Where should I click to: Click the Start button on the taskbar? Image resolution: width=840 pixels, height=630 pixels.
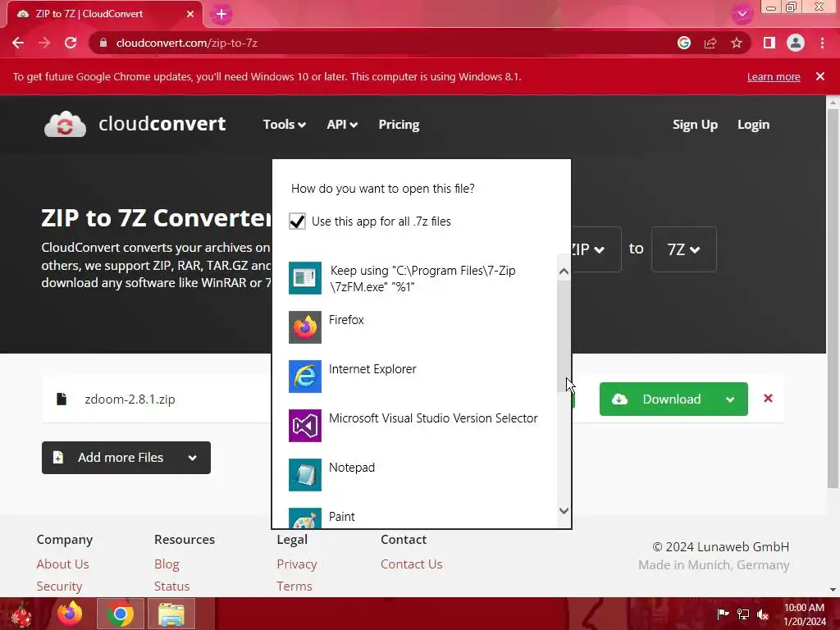(21, 614)
